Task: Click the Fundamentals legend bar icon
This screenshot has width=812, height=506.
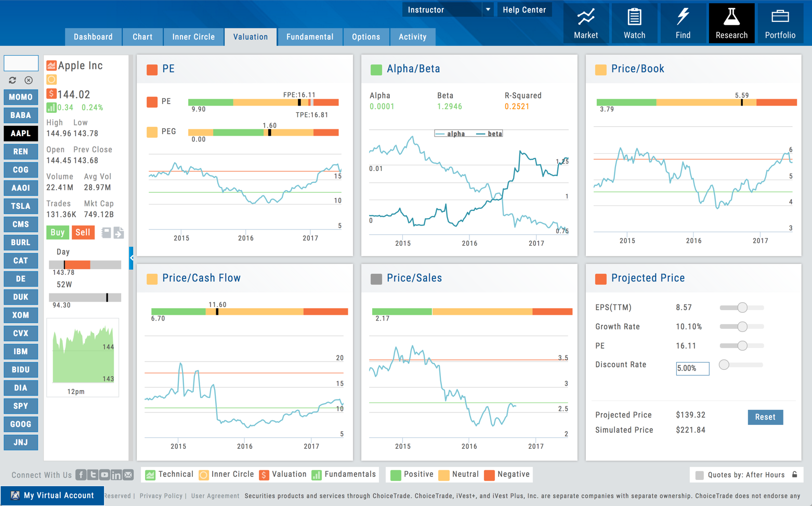Action: (x=317, y=475)
